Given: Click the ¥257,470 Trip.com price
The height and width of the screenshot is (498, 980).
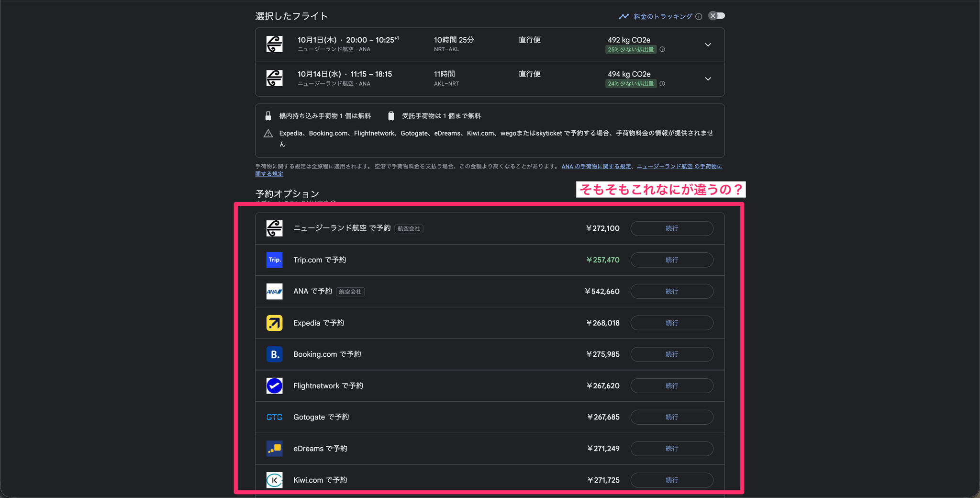Looking at the screenshot, I should (x=603, y=260).
